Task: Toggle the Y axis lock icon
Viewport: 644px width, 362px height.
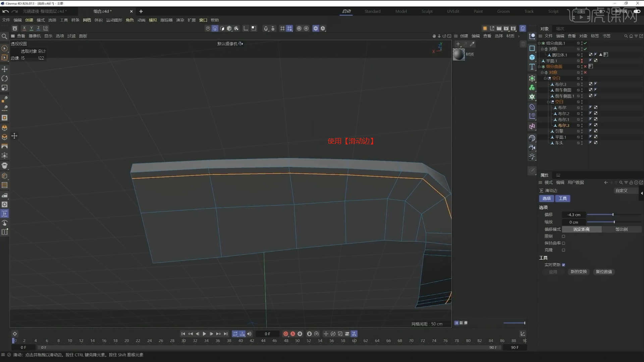Action: coord(31,28)
